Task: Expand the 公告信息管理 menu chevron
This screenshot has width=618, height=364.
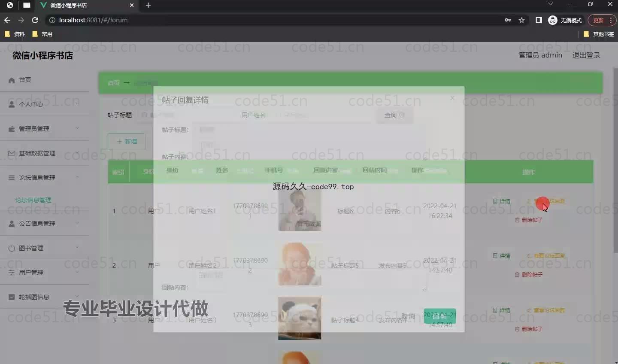Action: pyautogui.click(x=77, y=223)
